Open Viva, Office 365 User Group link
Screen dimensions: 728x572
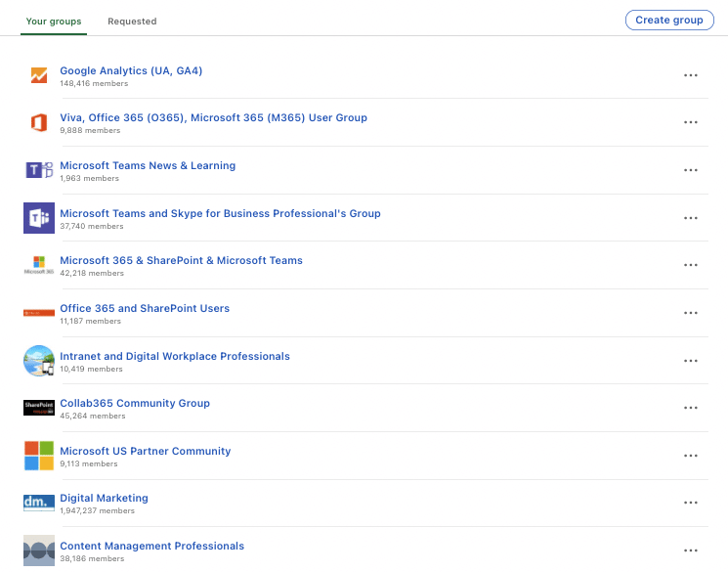click(x=213, y=117)
